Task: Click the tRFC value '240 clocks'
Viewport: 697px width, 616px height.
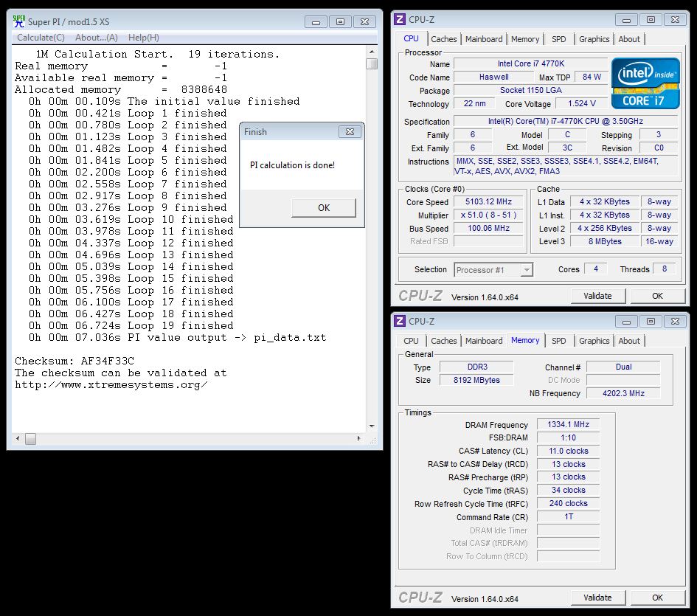Action: click(x=568, y=503)
